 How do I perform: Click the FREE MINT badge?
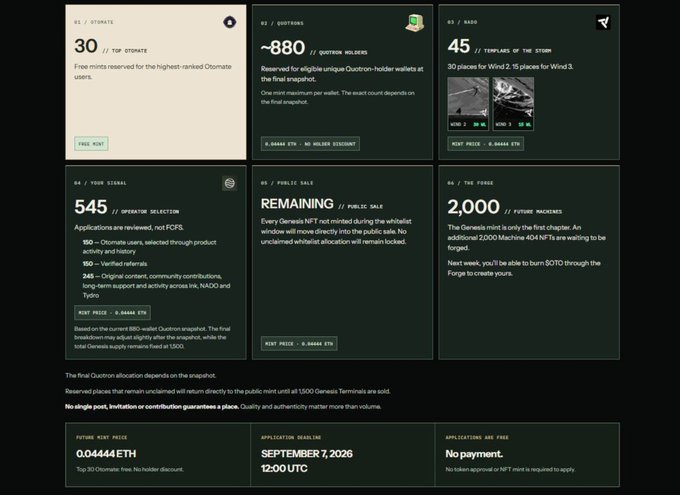[x=91, y=144]
